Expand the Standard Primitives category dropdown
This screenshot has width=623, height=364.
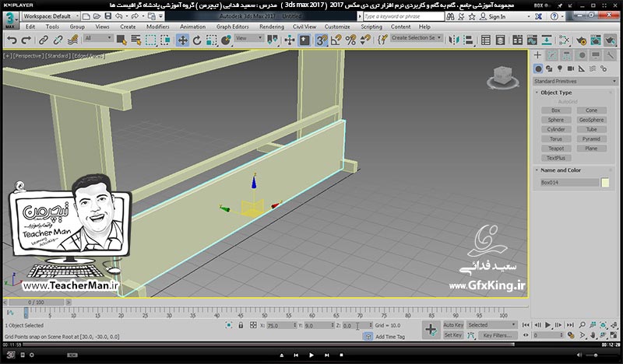(575, 81)
